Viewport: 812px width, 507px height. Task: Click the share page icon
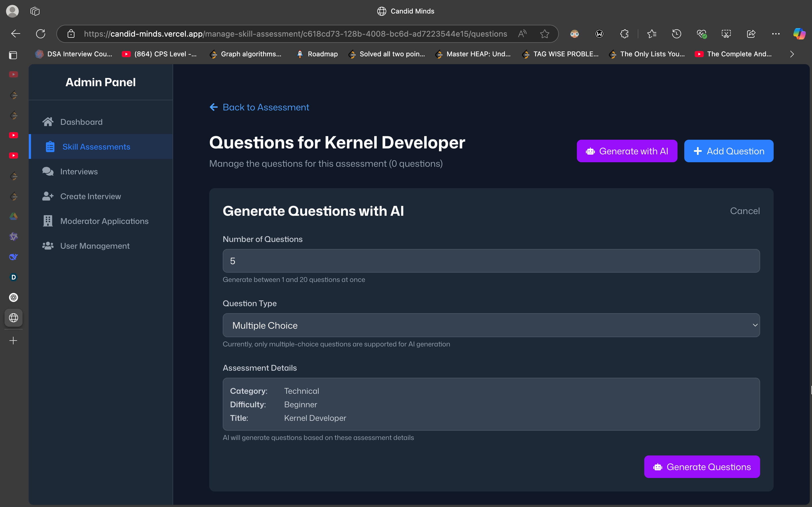point(751,34)
